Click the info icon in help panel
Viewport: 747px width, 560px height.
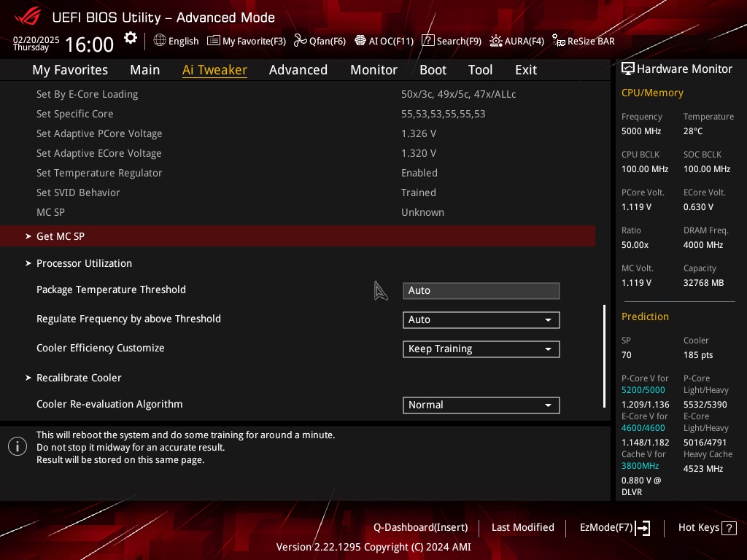tap(18, 446)
